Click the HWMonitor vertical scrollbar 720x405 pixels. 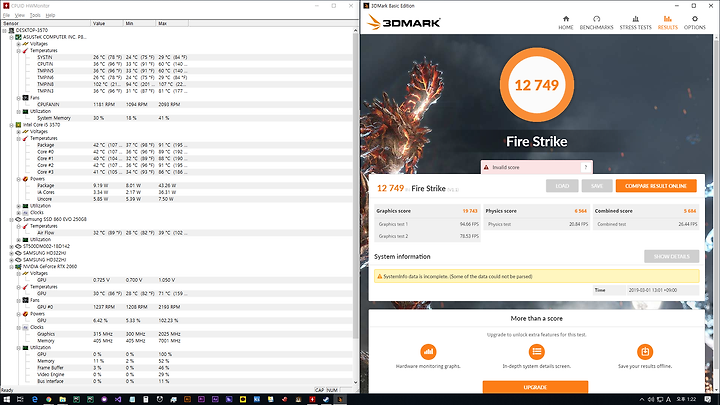tap(355, 184)
